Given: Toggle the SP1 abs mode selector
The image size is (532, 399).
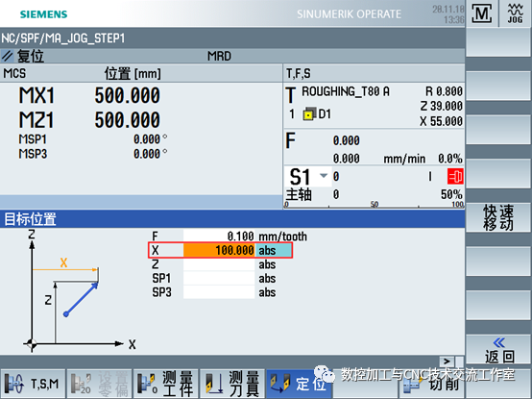Looking at the screenshot, I should coord(267,279).
